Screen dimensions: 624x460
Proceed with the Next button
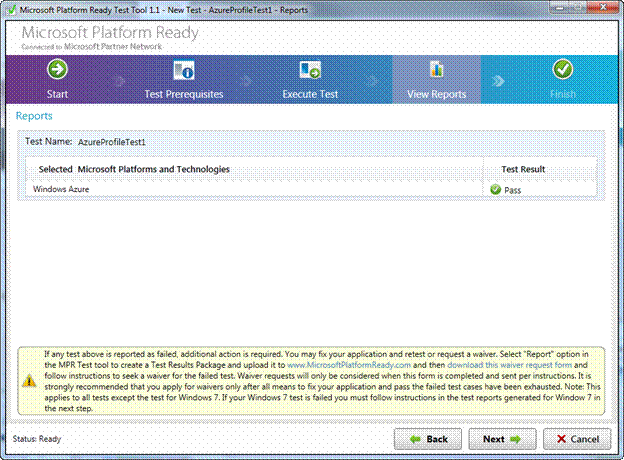502,439
